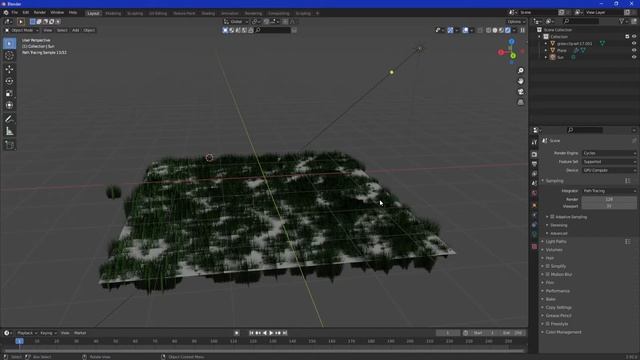640x360 pixels.
Task: Jump to the timeline start frame
Action: pos(251,333)
